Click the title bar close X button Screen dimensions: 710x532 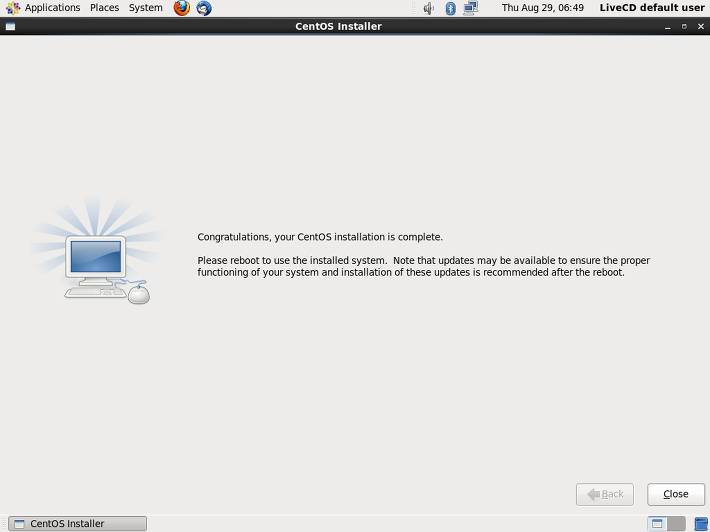pyautogui.click(x=701, y=27)
